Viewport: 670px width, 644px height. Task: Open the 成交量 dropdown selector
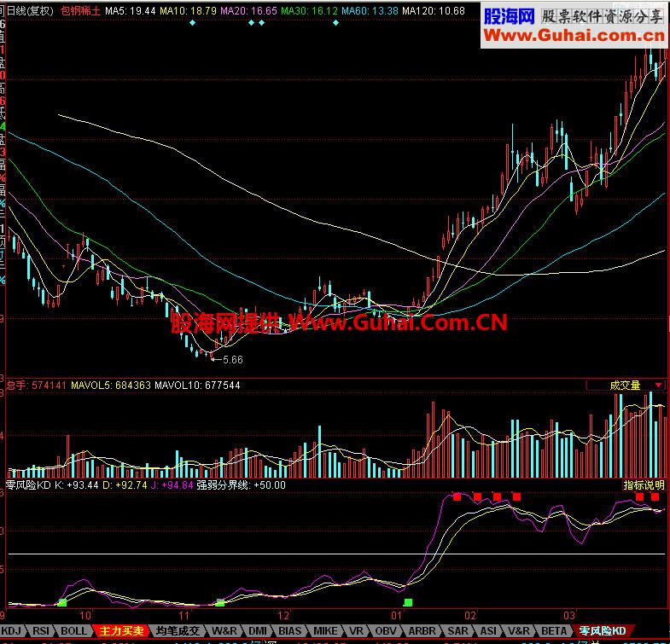tap(626, 386)
